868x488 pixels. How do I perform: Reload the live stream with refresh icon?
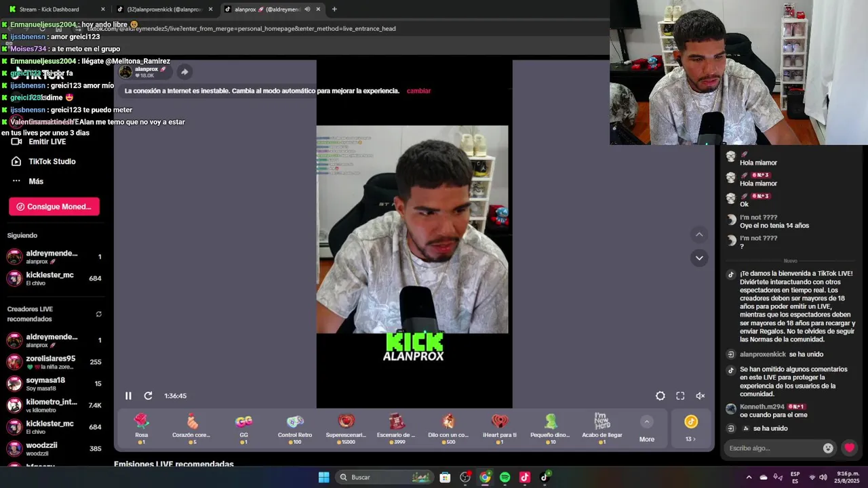tap(148, 396)
